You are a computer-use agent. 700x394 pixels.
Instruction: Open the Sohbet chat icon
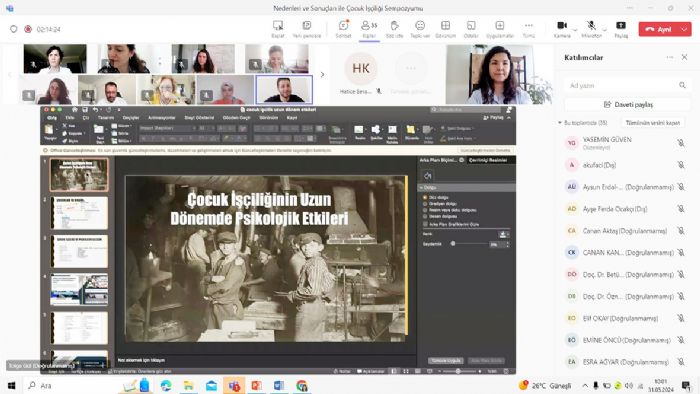pos(343,29)
